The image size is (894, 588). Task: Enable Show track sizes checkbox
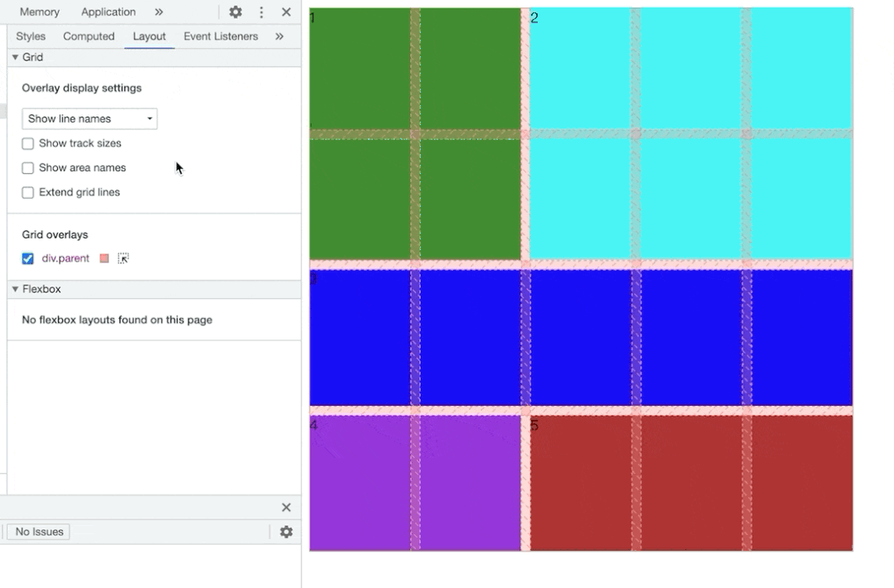[x=27, y=143]
